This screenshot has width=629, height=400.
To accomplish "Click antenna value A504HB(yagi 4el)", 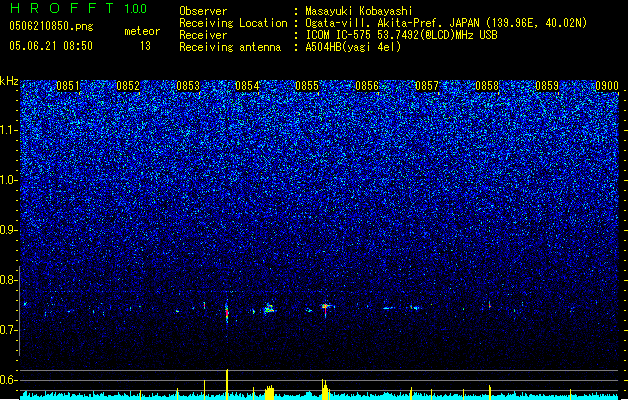I will [x=353, y=47].
